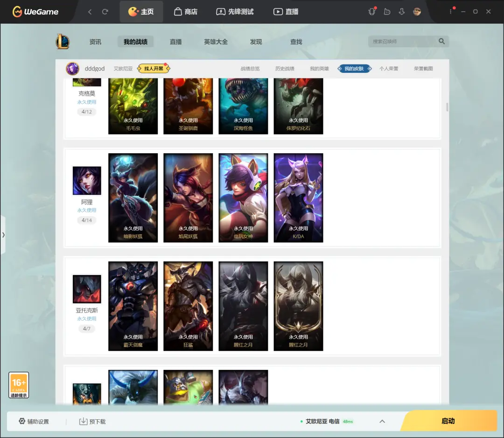Focus the summoner search field
504x438 pixels.
403,42
